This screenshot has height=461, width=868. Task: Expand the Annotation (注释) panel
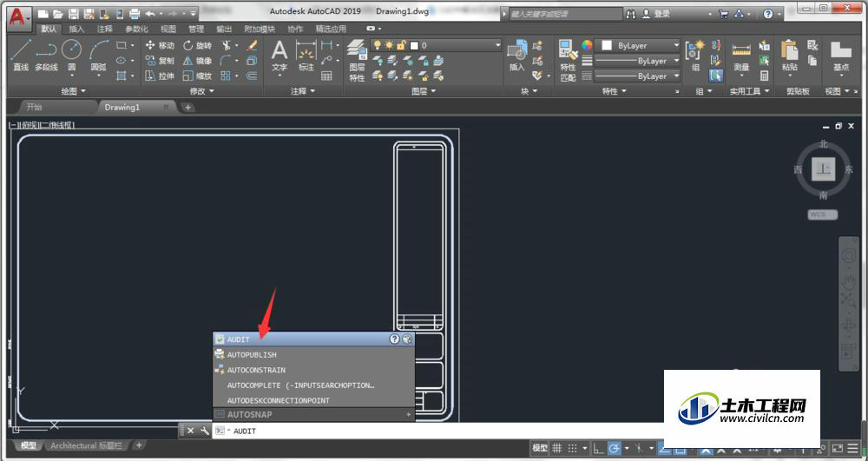[x=303, y=91]
